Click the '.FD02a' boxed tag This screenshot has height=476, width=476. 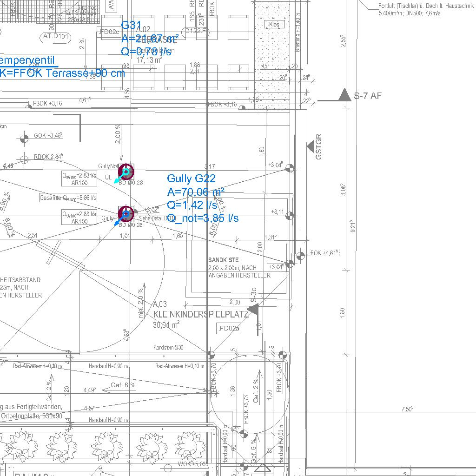click(229, 329)
